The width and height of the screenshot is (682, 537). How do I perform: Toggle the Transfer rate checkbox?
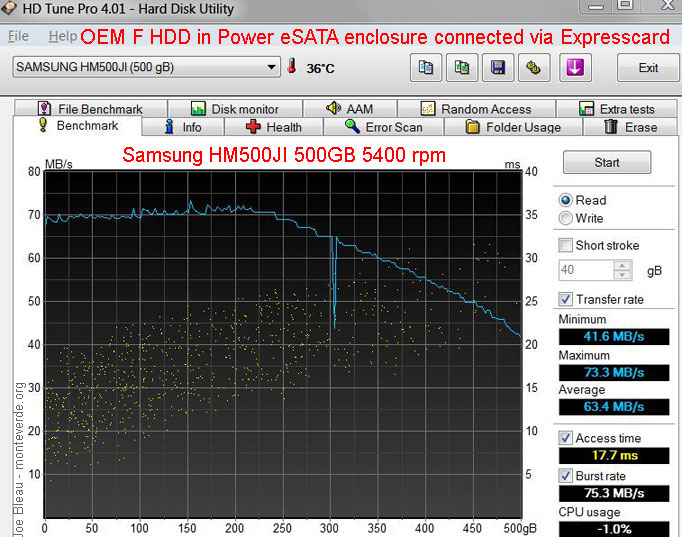click(565, 299)
